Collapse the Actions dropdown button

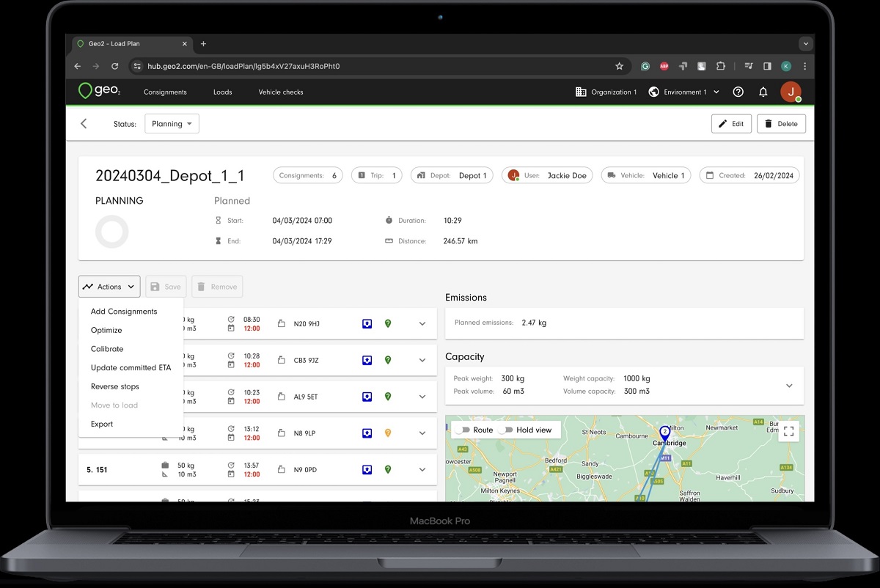(x=109, y=287)
